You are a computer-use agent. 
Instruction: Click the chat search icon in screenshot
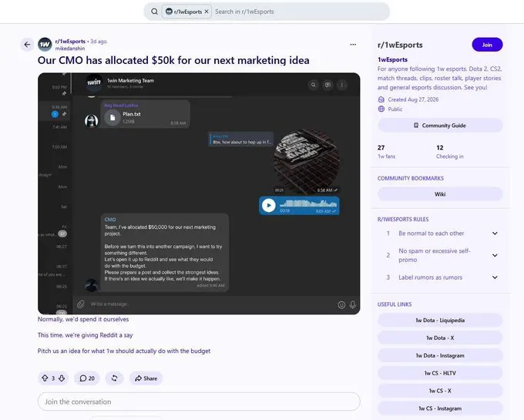[x=314, y=85]
